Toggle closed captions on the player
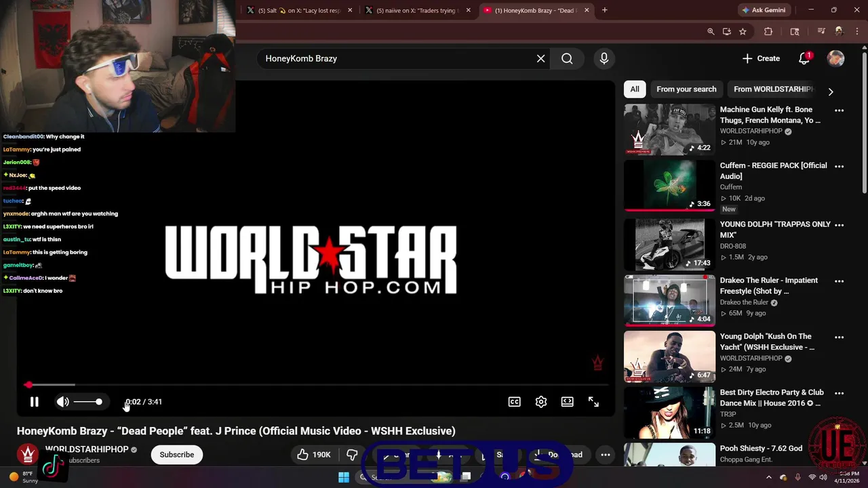Image resolution: width=868 pixels, height=488 pixels. click(x=515, y=402)
